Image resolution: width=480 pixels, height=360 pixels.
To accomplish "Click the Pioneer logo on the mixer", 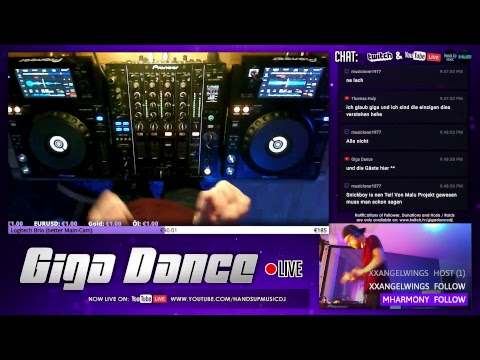I will tap(165, 67).
